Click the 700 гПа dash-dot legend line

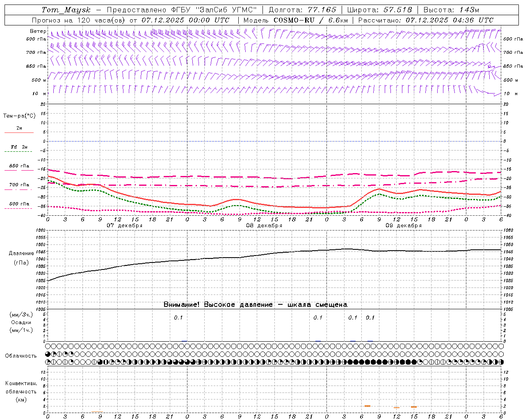tap(19, 189)
